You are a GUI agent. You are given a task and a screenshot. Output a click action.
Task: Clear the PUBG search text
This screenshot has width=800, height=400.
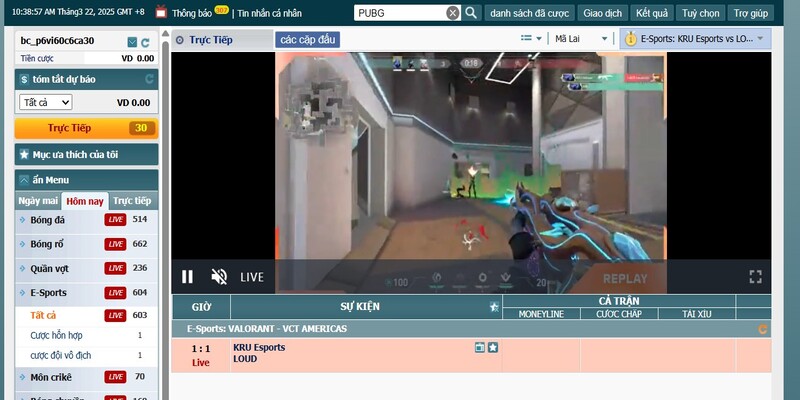point(453,13)
